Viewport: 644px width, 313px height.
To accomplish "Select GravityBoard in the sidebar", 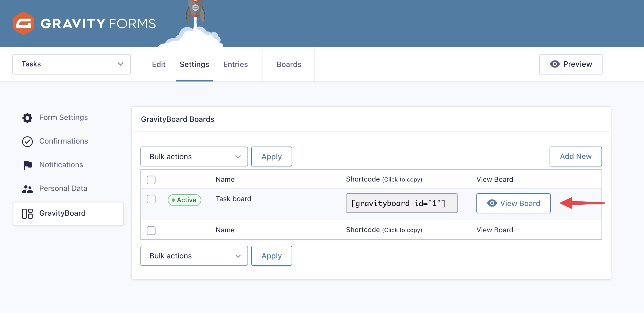I will point(68,214).
